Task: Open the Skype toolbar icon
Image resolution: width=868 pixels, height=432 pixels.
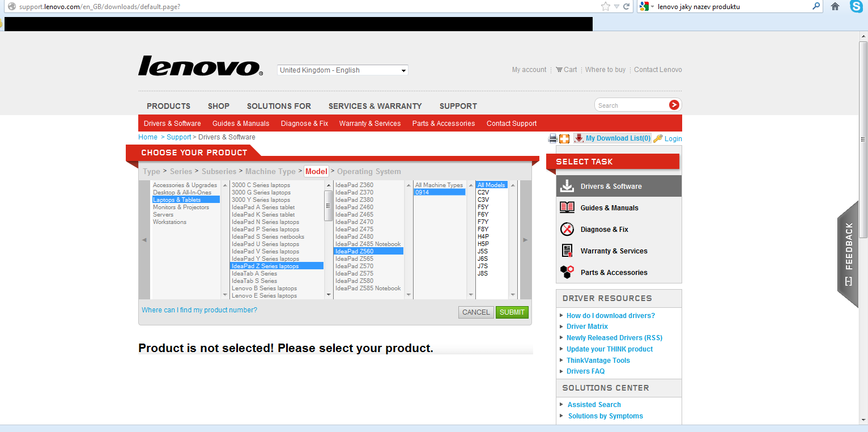Action: 856,7
